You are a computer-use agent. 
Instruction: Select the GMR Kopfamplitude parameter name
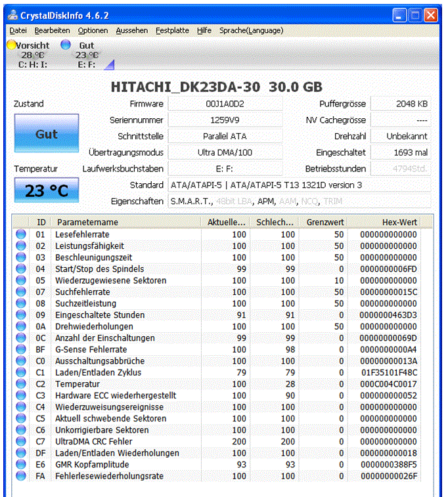92,465
